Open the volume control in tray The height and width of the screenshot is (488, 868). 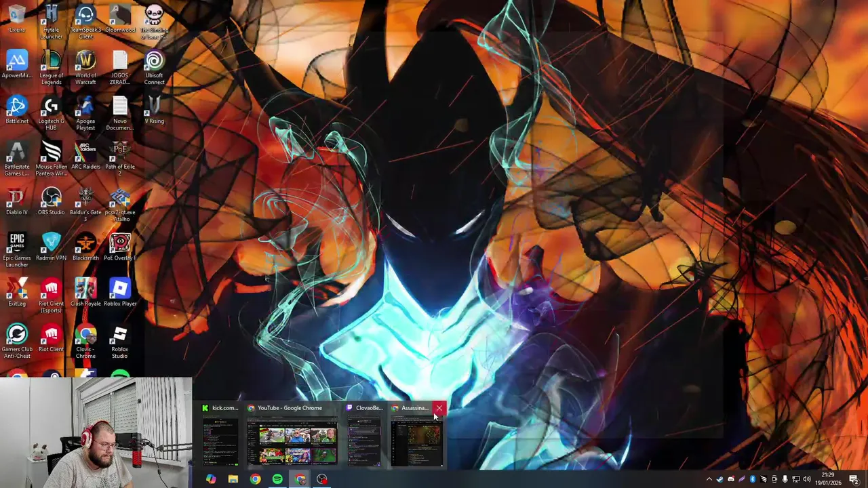click(x=807, y=479)
